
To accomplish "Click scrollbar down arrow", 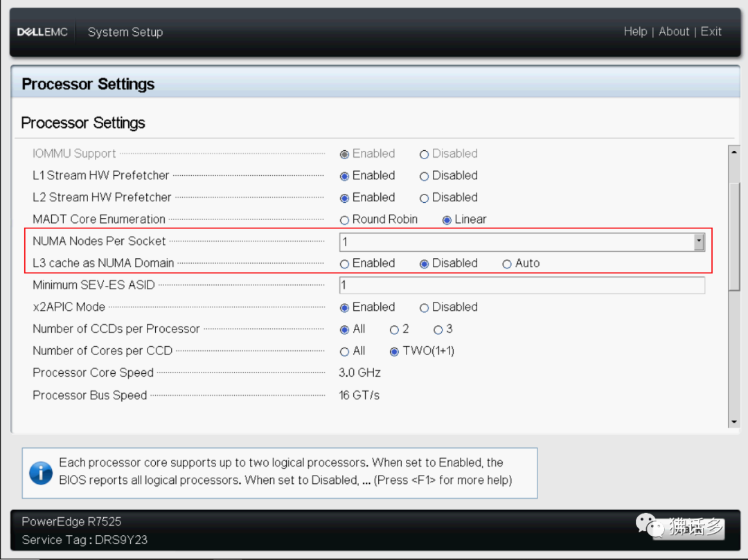I will tap(734, 422).
